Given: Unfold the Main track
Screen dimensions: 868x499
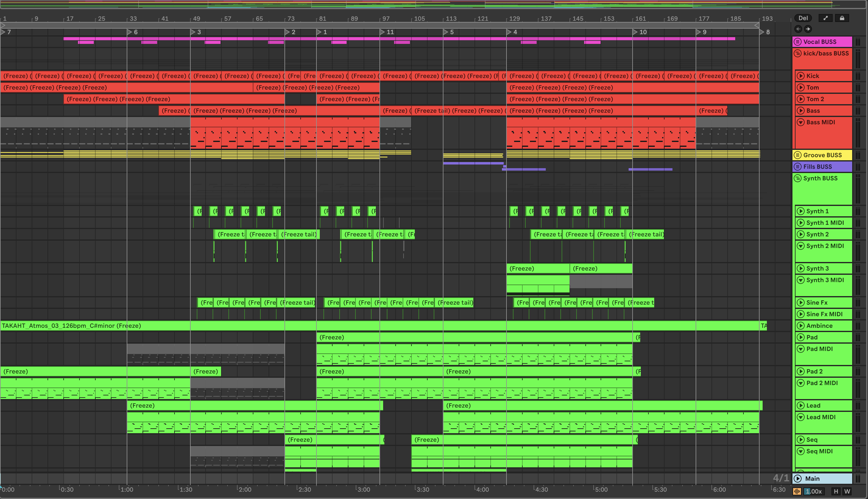Looking at the screenshot, I should coord(798,478).
